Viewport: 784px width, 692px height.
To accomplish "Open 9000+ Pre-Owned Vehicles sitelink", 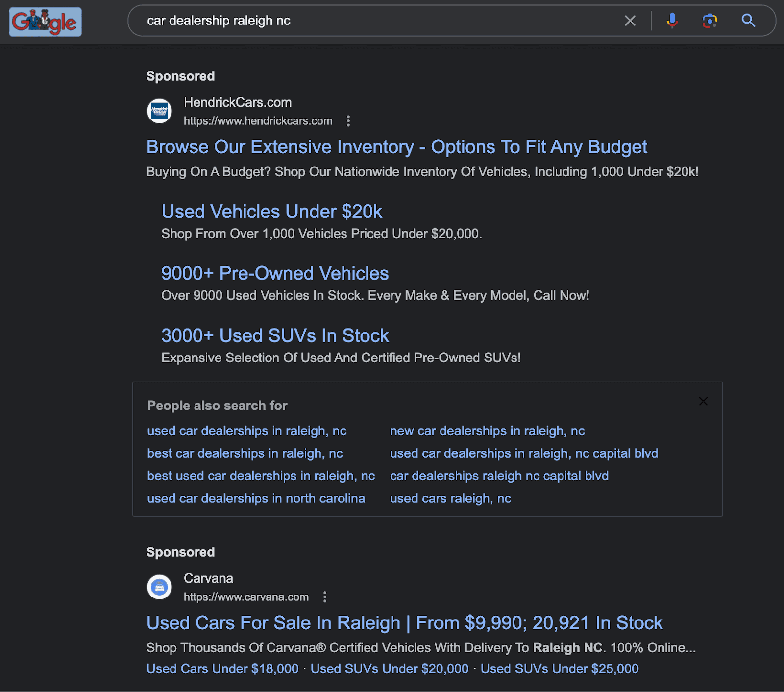I will point(275,273).
